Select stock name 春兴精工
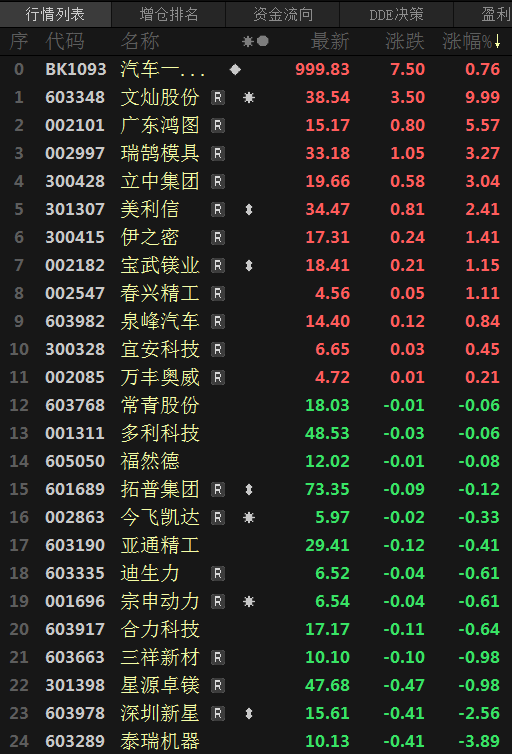This screenshot has width=512, height=754. click(160, 293)
